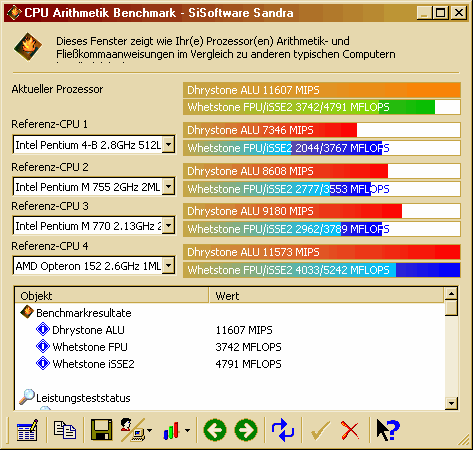Click the checkmark OK icon
Viewport: 473px width, 450px height.
[x=320, y=430]
